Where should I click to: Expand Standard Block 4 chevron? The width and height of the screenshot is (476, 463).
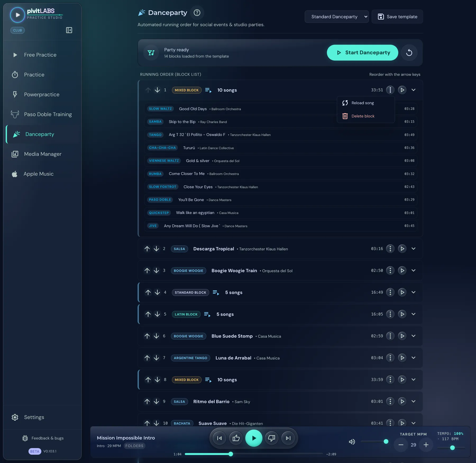[x=414, y=292]
